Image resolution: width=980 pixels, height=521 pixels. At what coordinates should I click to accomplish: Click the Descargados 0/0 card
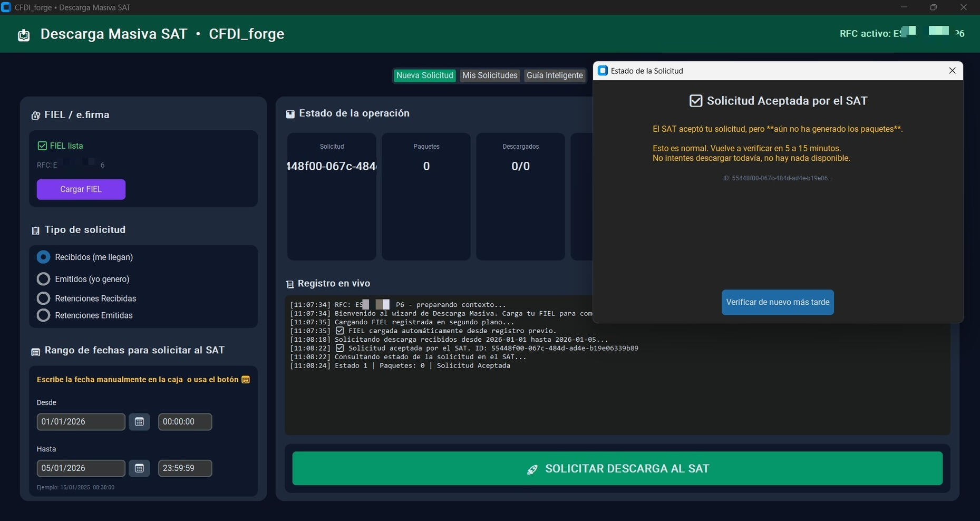520,197
